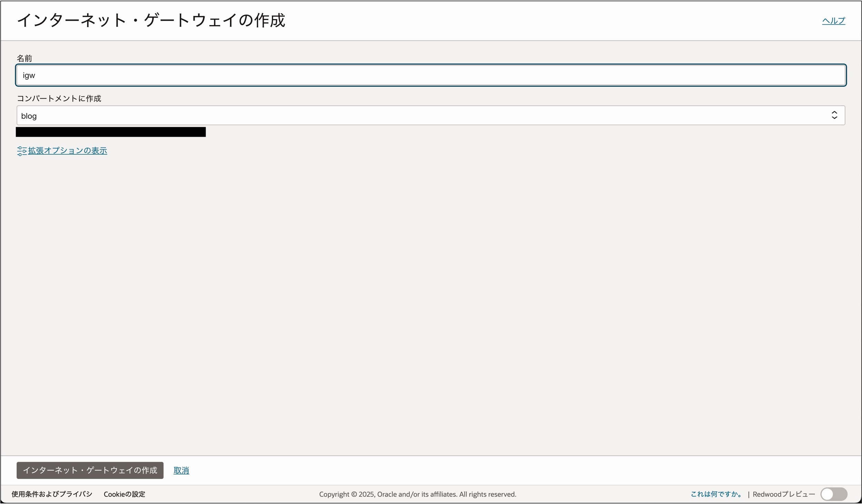Click the sliders icon beside 拡張オプションの表示
Viewport: 862px width, 504px height.
22,151
